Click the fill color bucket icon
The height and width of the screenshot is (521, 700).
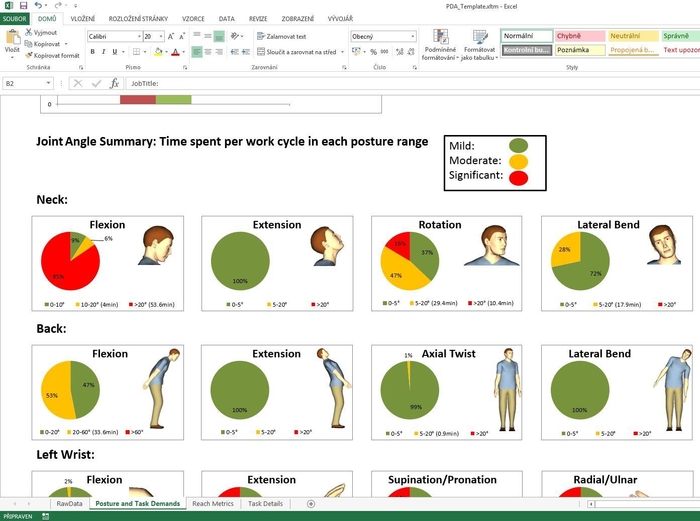pos(158,52)
